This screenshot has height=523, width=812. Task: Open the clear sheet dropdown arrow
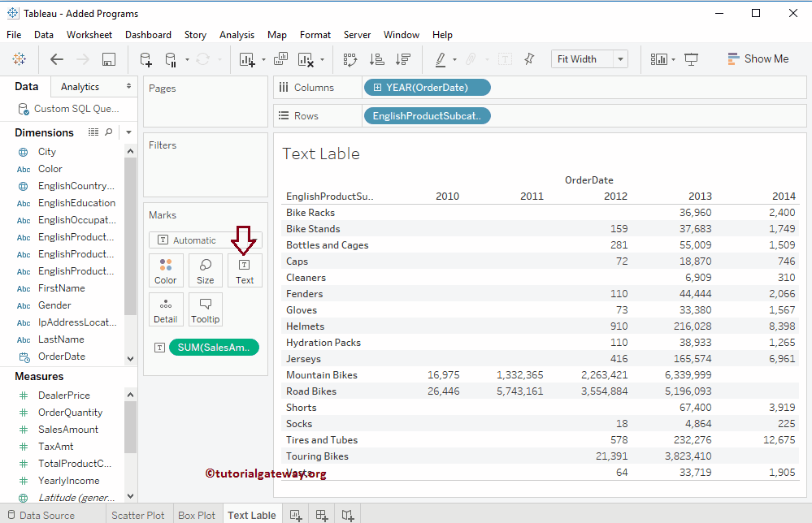click(322, 59)
